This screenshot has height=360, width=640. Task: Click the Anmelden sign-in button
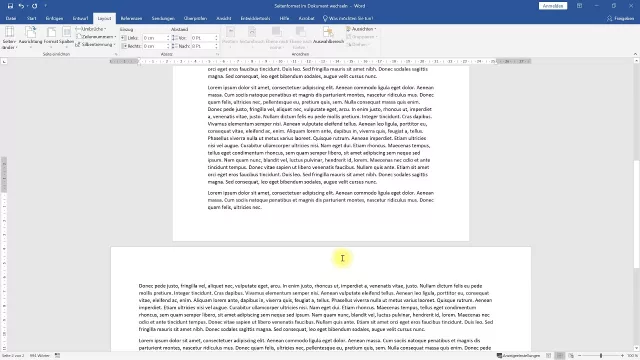553,6
